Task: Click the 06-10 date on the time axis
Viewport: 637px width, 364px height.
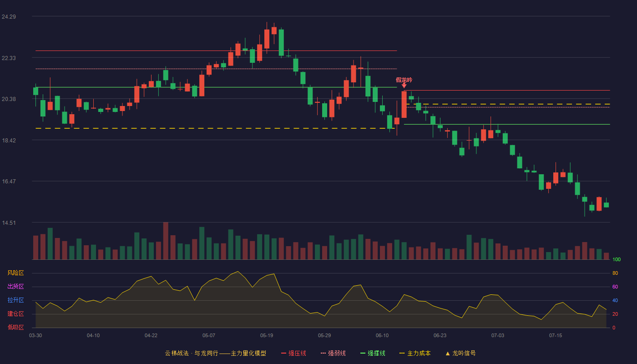Action: (382, 335)
